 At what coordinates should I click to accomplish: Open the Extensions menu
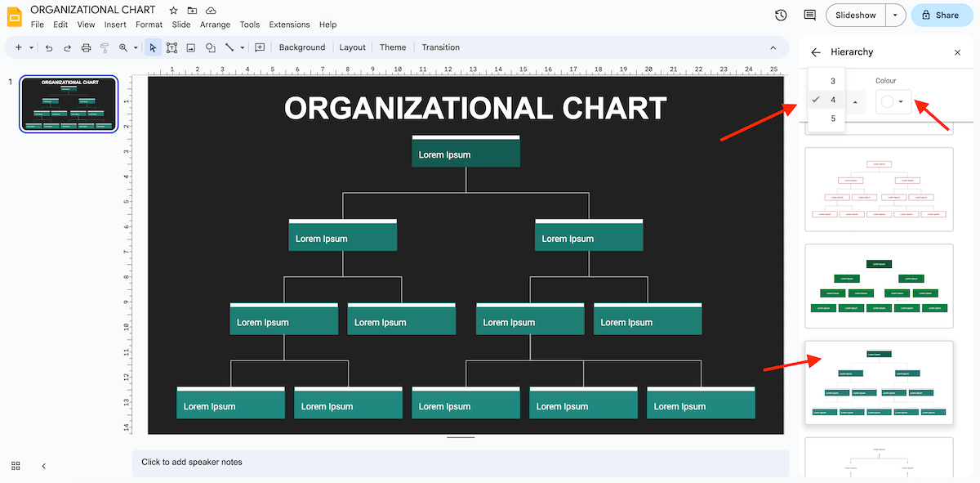pos(290,25)
